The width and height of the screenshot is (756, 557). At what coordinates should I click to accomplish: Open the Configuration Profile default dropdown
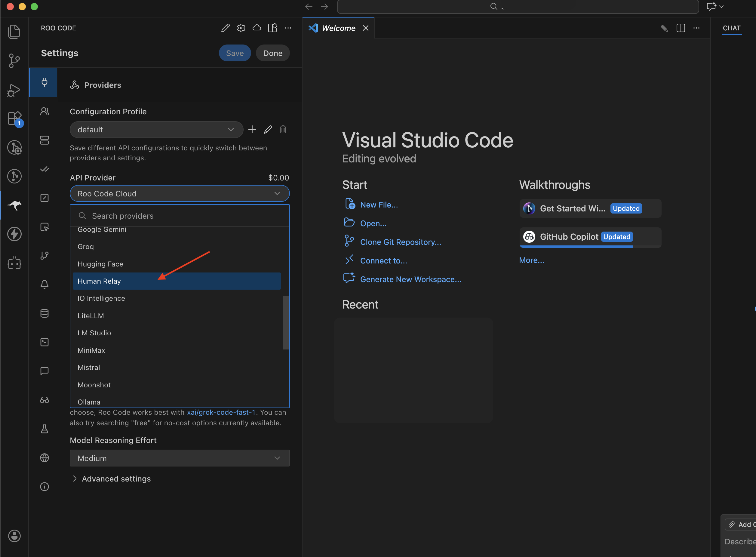pyautogui.click(x=156, y=129)
